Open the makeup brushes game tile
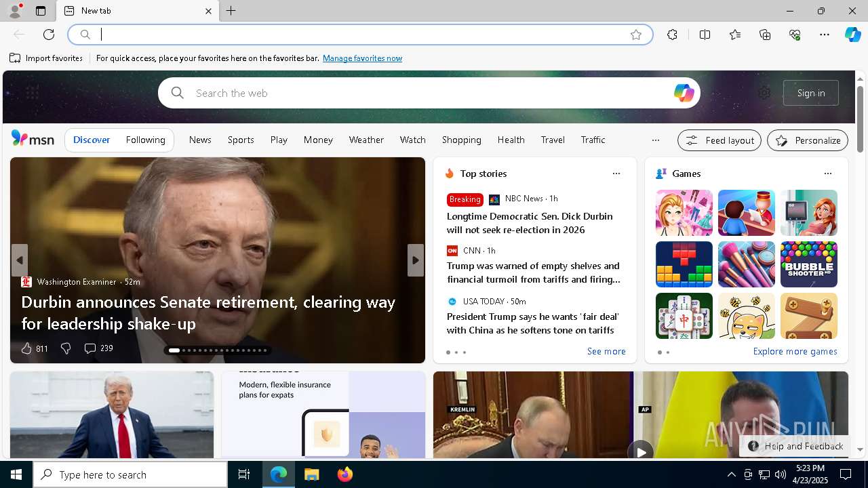The image size is (868, 488). pyautogui.click(x=746, y=264)
